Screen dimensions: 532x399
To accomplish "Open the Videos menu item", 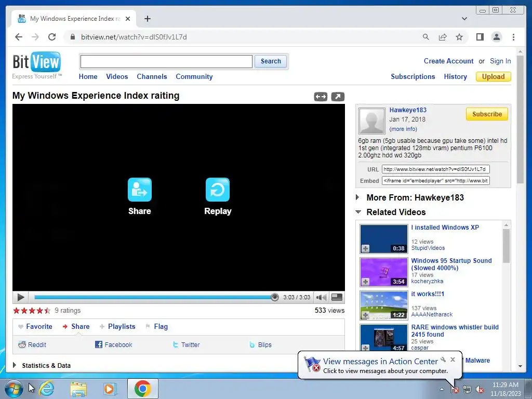I will click(117, 77).
